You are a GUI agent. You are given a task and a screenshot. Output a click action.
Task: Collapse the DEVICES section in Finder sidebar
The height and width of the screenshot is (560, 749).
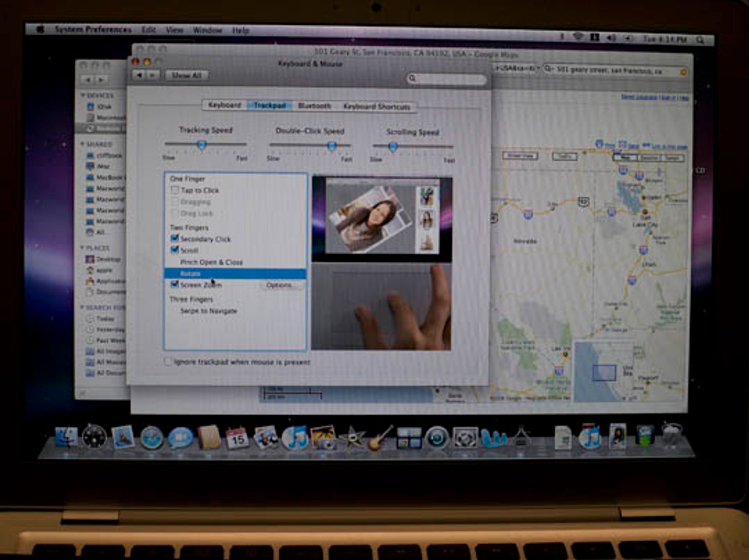pos(83,95)
